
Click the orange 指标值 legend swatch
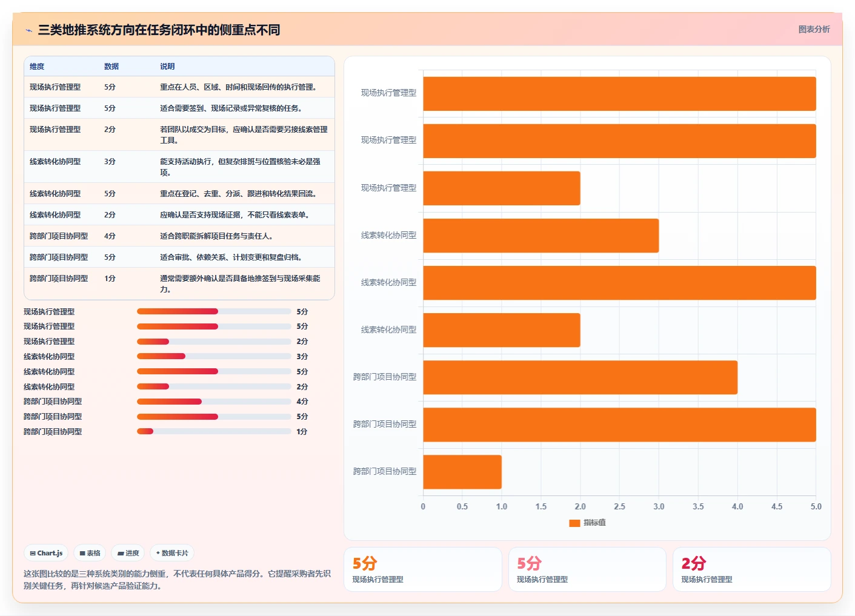[574, 523]
